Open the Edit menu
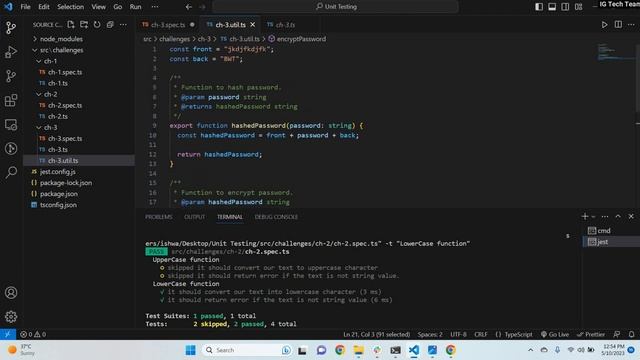Viewport: 640px width, 360px height. click(x=44, y=7)
